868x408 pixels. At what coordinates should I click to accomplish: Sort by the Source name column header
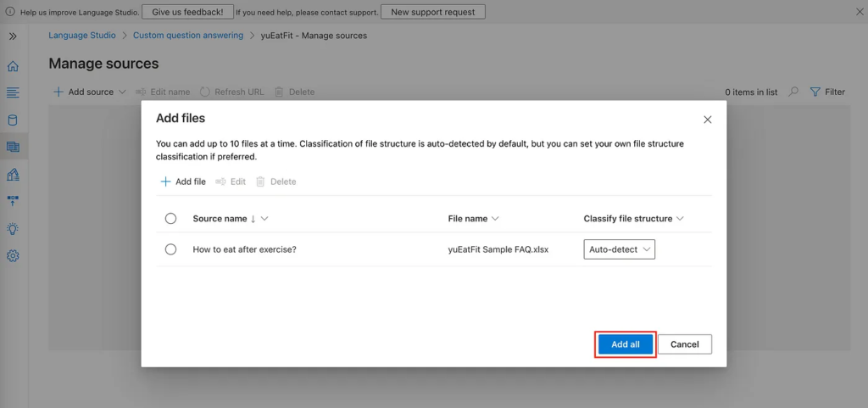[220, 219]
